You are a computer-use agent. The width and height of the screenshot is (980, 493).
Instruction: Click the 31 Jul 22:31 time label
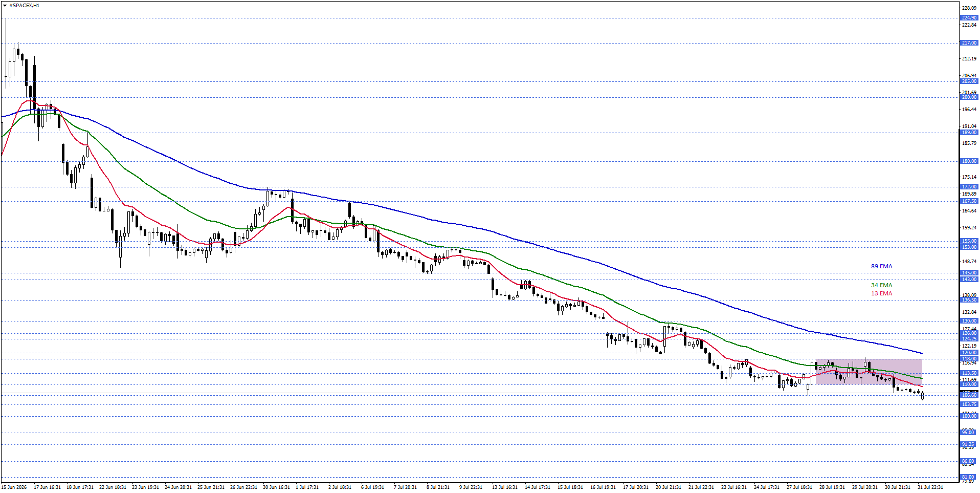[x=931, y=487]
